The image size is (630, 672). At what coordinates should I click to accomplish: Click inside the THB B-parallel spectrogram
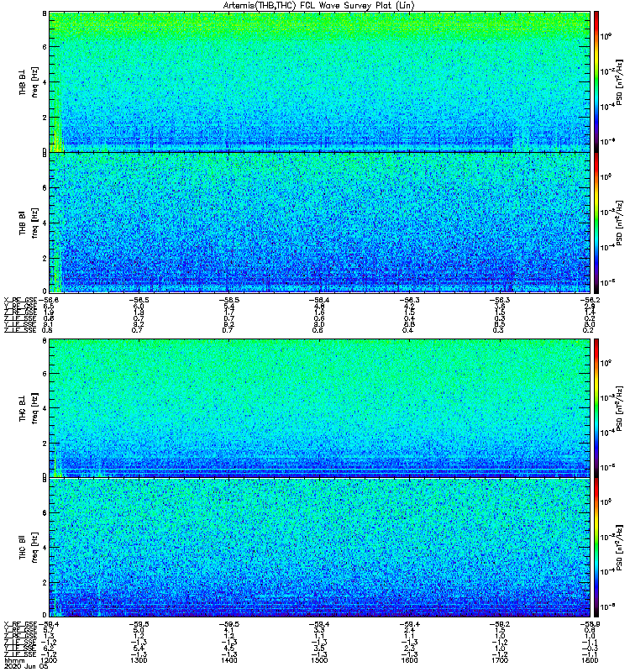(x=319, y=223)
